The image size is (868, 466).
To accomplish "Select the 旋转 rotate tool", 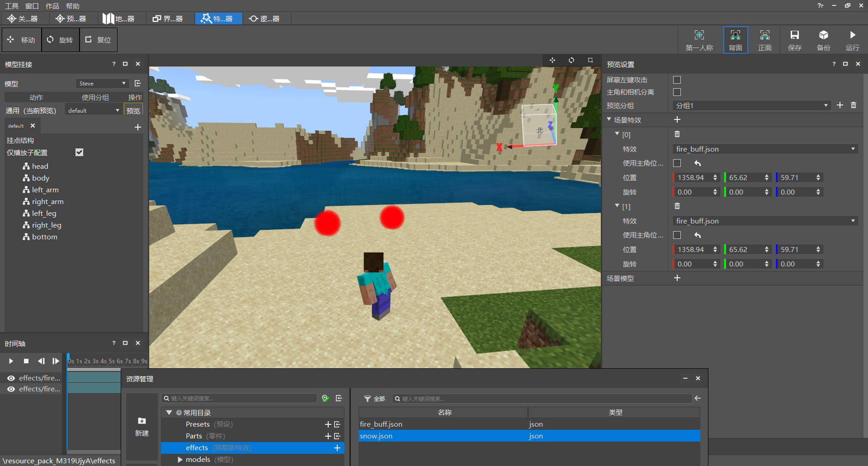I will tap(60, 40).
